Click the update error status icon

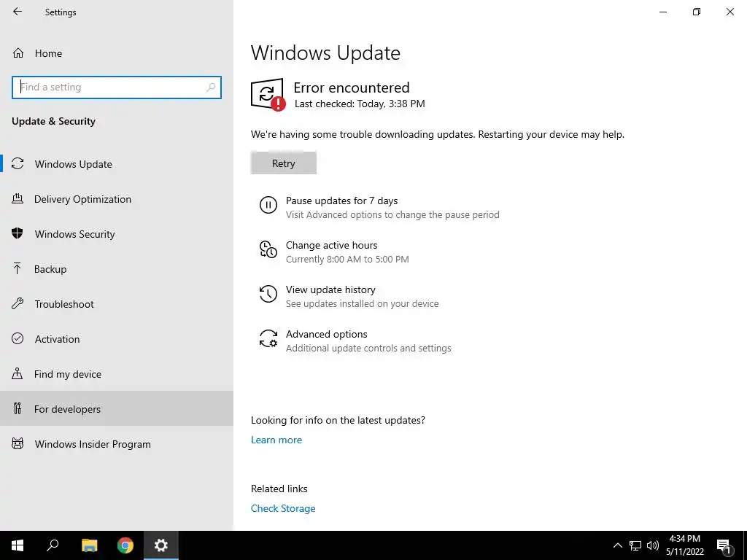click(x=268, y=94)
